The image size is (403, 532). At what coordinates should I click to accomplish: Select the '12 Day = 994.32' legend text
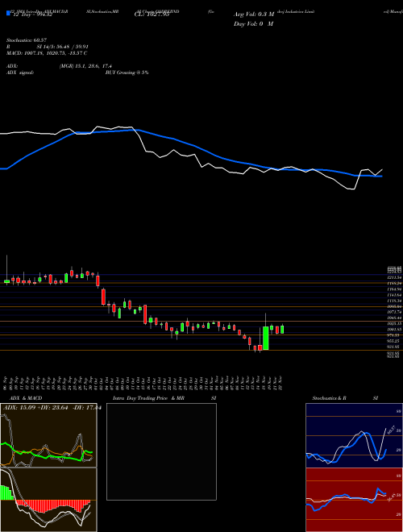(32, 15)
